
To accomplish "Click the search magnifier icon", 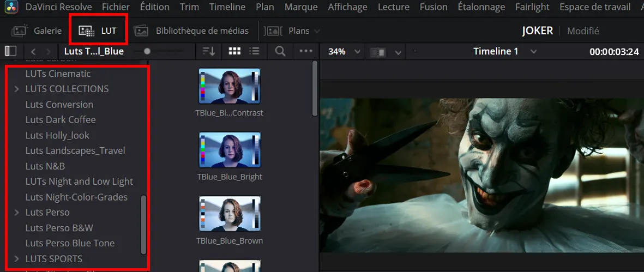I will coord(280,51).
